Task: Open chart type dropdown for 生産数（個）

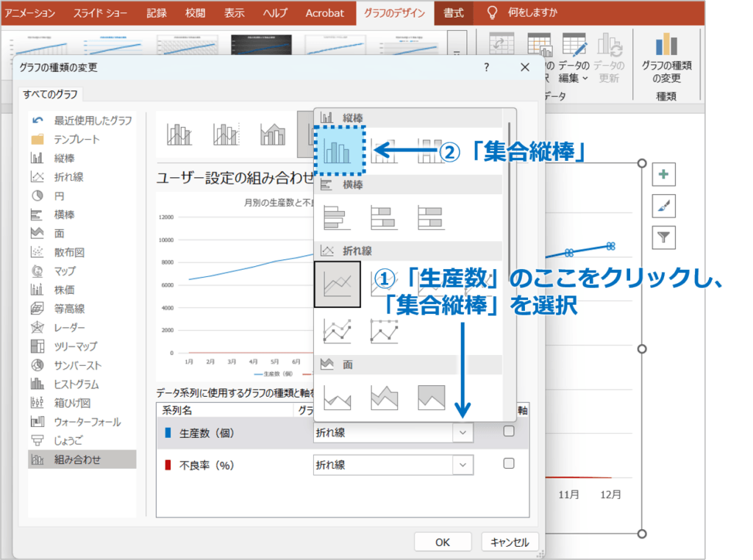Action: [x=463, y=432]
